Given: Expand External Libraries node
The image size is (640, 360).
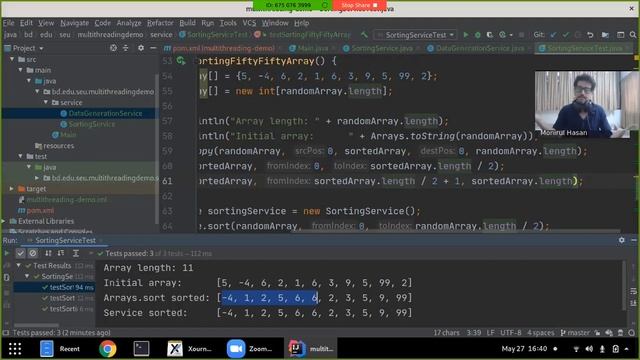Looking at the screenshot, I should (x=4, y=221).
